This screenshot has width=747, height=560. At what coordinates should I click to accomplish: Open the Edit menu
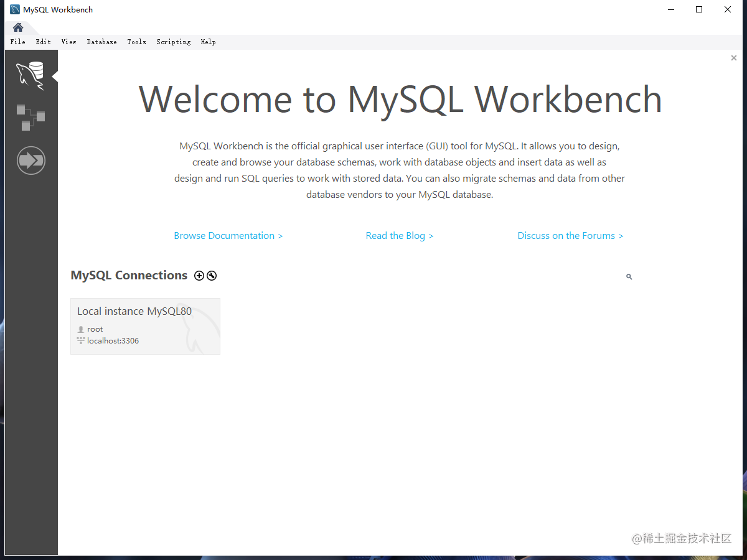pyautogui.click(x=44, y=42)
